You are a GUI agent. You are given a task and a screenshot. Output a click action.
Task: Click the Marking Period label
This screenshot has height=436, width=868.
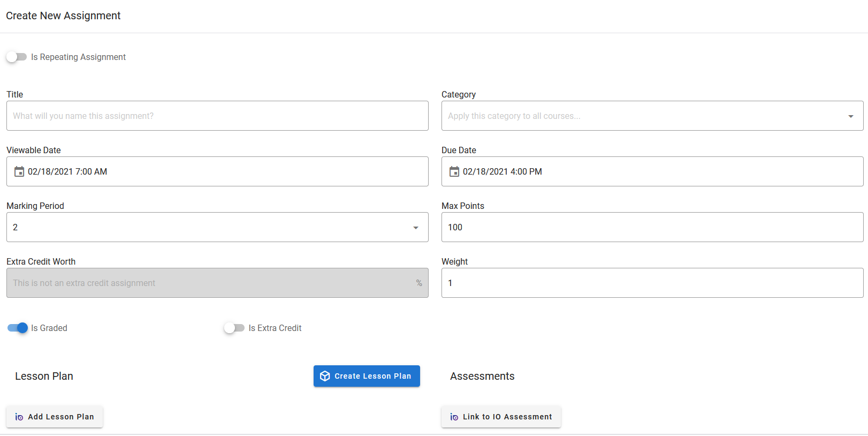click(x=35, y=206)
